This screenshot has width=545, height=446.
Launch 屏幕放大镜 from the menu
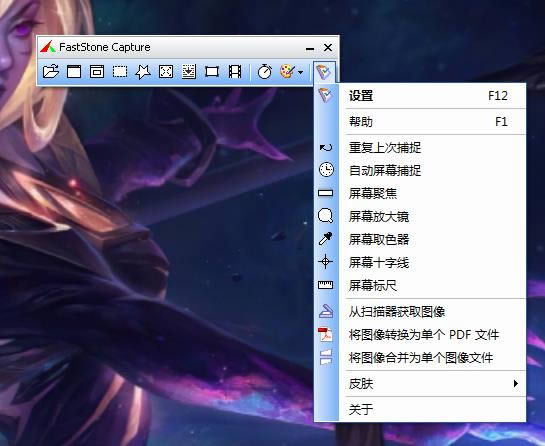(x=420, y=216)
